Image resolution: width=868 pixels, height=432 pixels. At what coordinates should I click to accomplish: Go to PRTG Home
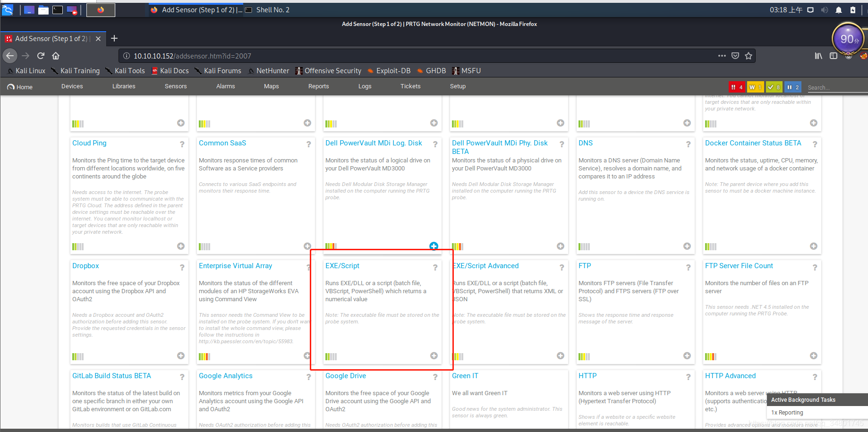(x=20, y=87)
